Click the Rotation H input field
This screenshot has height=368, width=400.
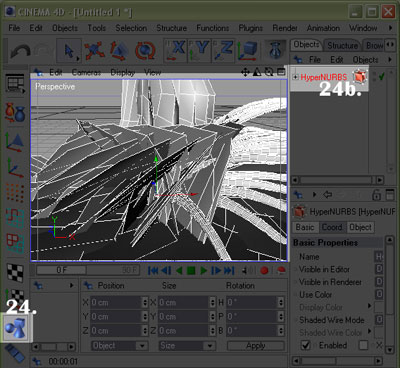(x=252, y=302)
